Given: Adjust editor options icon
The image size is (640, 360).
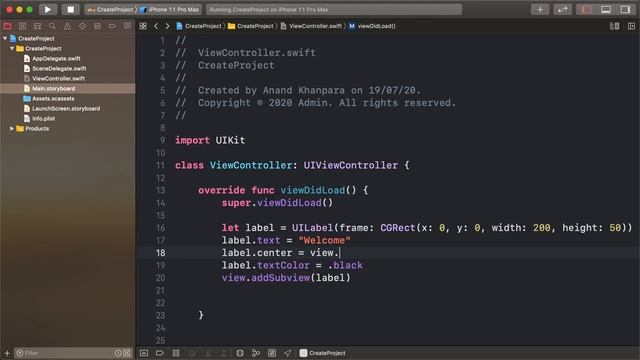Looking at the screenshot, I should tap(614, 26).
